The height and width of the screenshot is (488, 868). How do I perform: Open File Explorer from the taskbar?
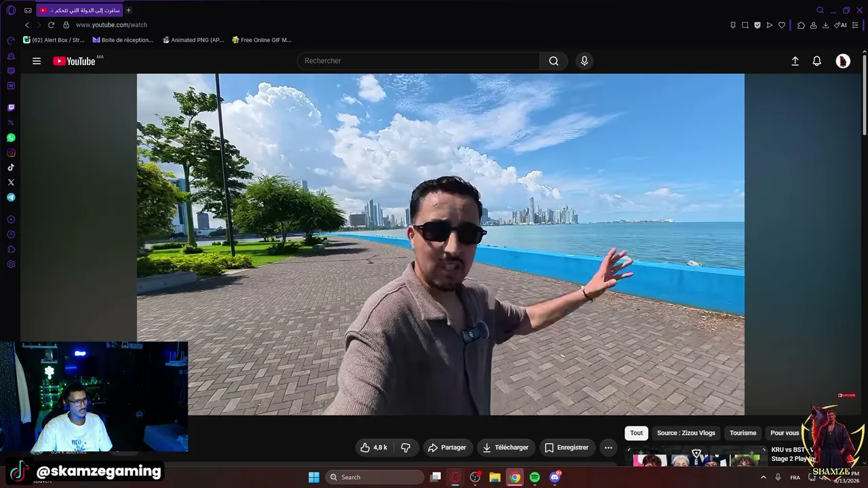tap(495, 477)
